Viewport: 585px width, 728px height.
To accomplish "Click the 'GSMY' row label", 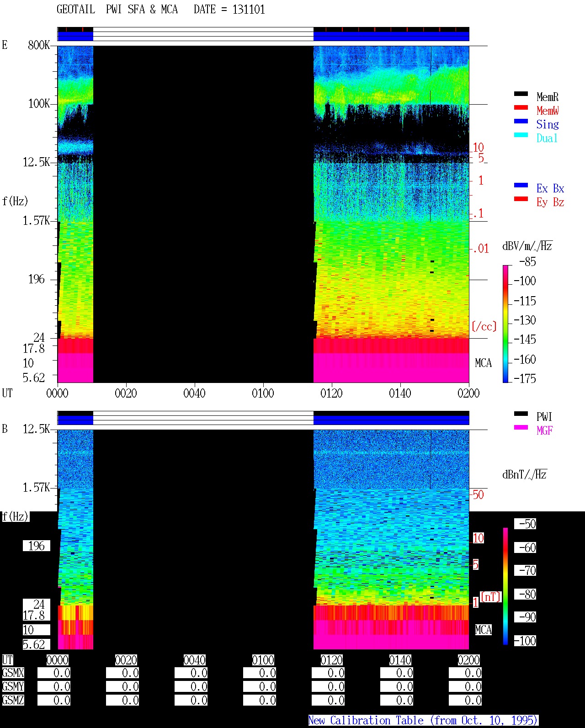I will pos(13,686).
